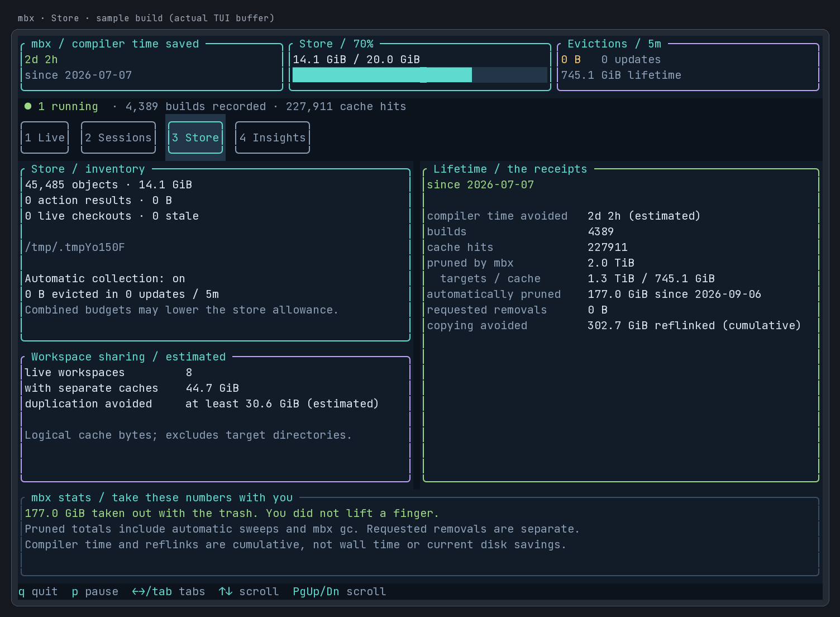Click the 'live workspaces' value 8
The height and width of the screenshot is (617, 840).
coord(189,372)
